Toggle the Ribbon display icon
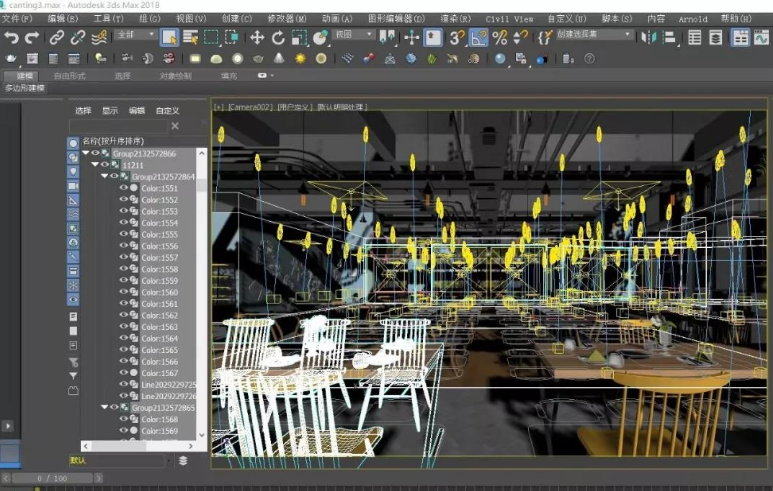The width and height of the screenshot is (773, 491). [x=740, y=37]
